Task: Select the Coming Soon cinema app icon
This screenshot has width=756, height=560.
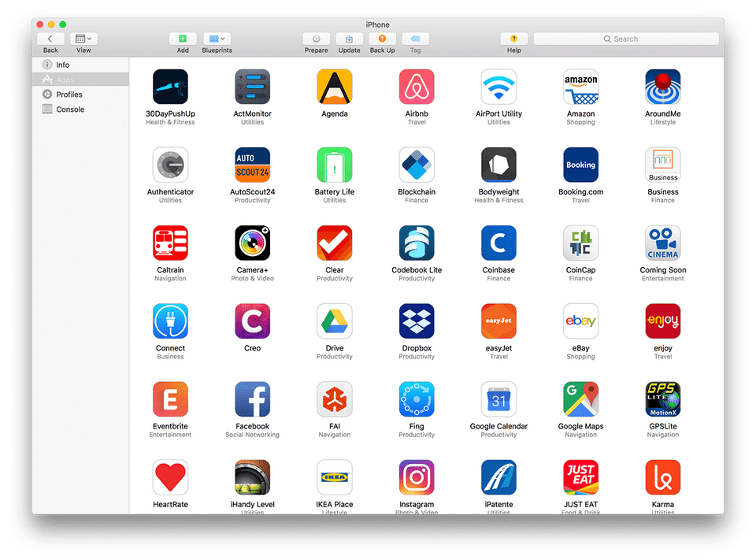Action: tap(663, 243)
